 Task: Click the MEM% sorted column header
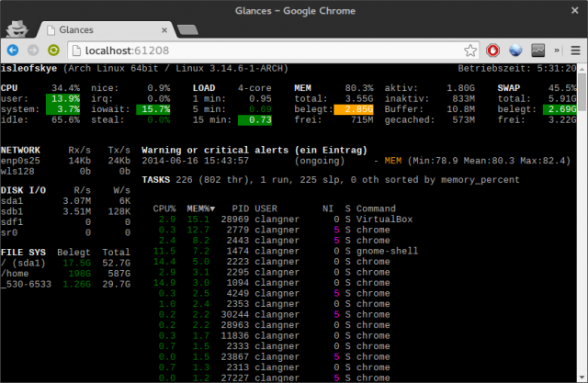pos(199,208)
